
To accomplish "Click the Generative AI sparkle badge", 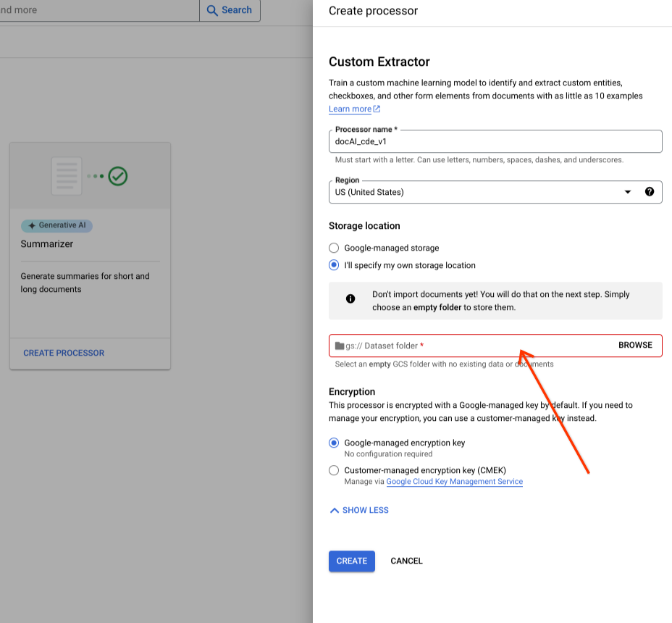I will 57,225.
